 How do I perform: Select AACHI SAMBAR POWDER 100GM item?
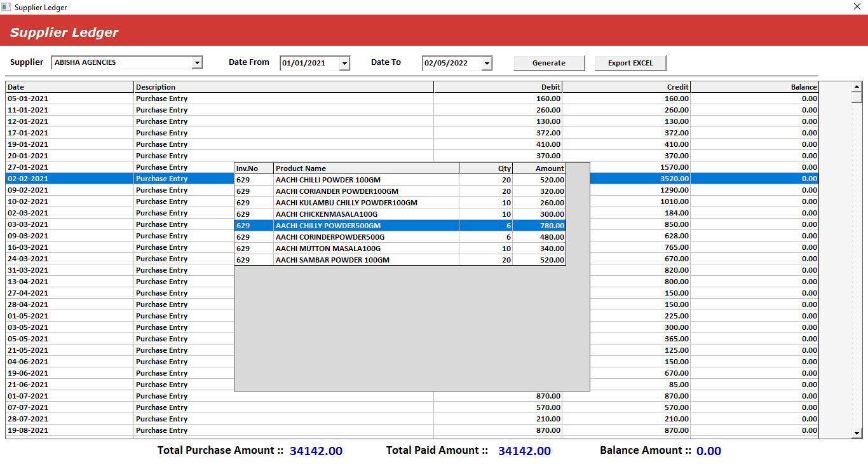click(400, 260)
